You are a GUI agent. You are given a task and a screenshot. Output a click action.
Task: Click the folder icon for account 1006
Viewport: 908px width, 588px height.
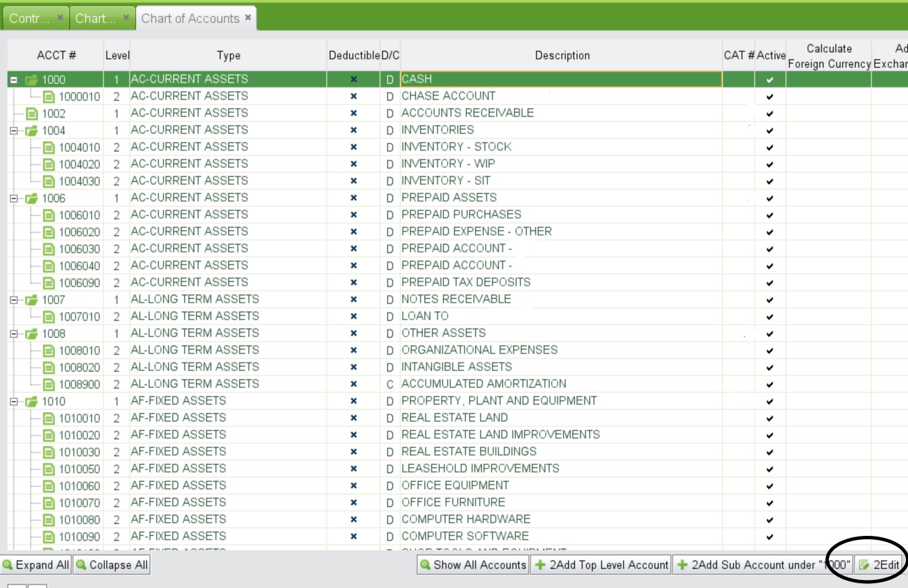coord(32,198)
